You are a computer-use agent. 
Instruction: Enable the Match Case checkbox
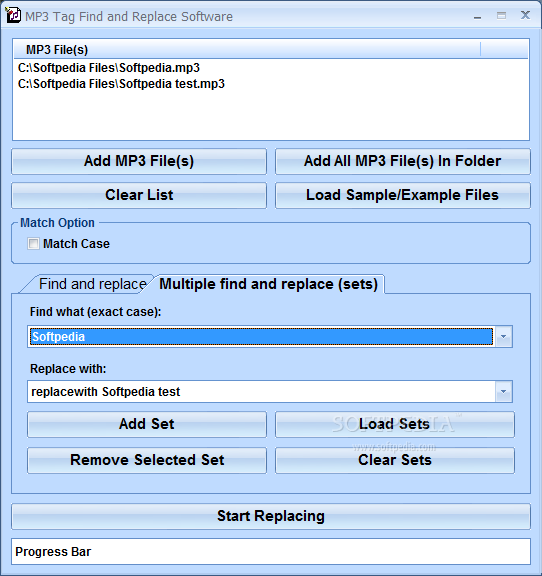coord(33,244)
